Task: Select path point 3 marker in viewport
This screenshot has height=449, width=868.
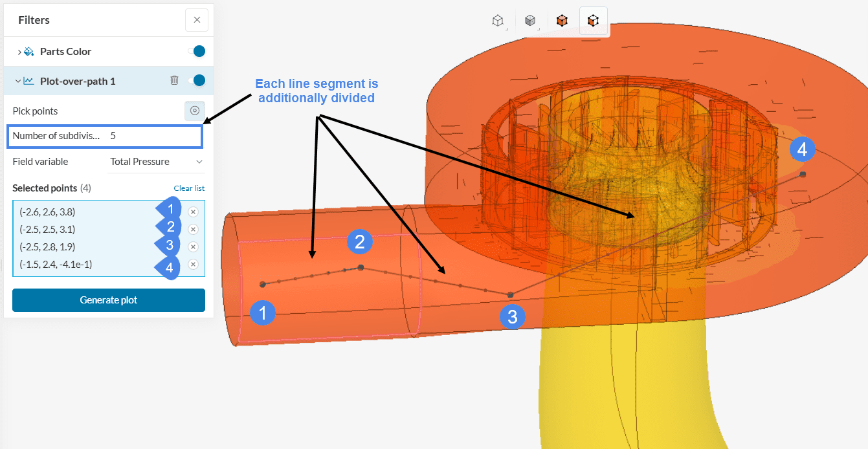Action: (x=510, y=295)
